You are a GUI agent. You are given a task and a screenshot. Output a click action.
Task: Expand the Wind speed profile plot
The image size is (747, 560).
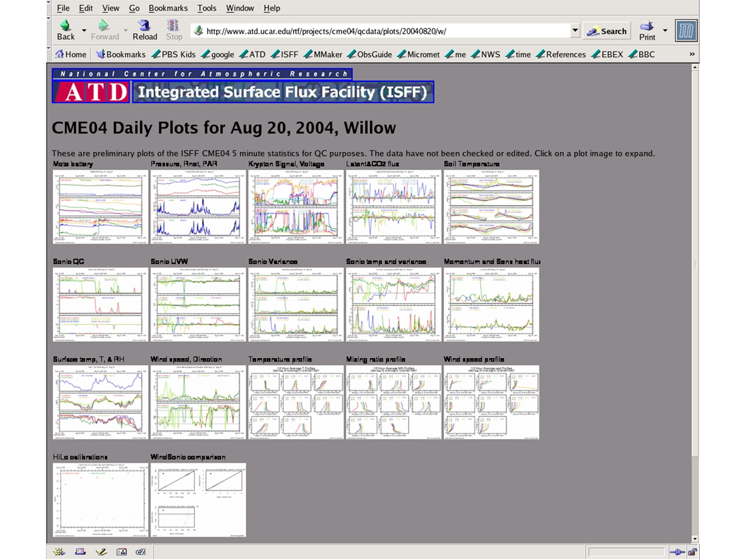click(x=491, y=403)
